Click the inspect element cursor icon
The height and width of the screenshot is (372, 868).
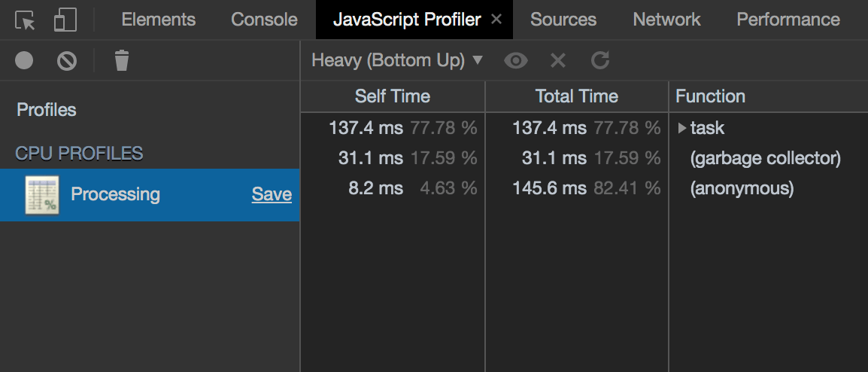click(x=26, y=20)
